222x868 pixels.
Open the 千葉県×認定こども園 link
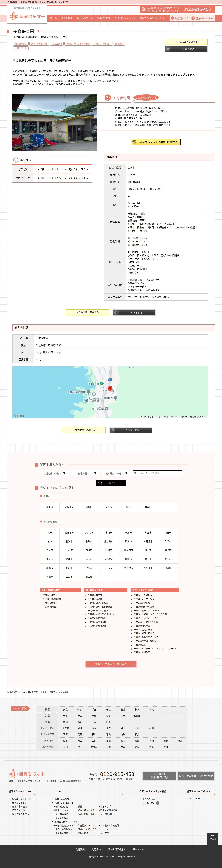click(x=98, y=603)
